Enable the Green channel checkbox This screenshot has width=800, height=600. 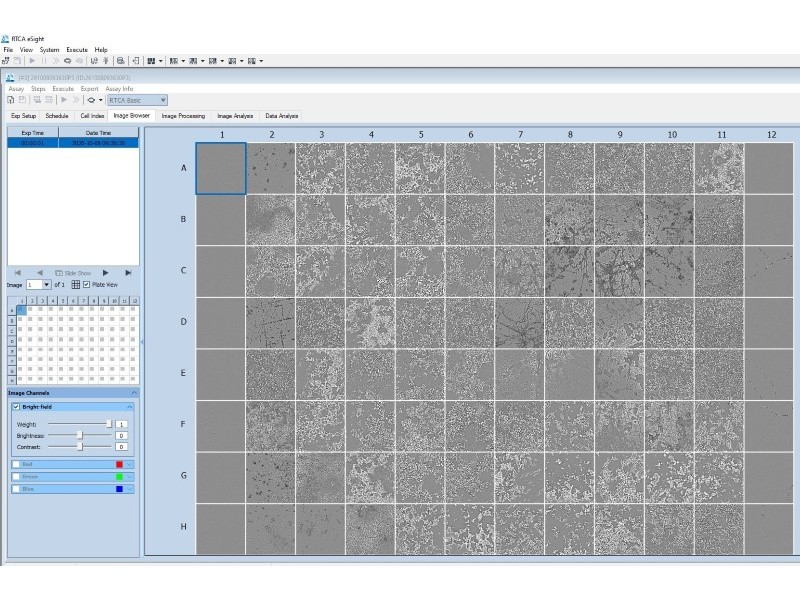pos(16,477)
